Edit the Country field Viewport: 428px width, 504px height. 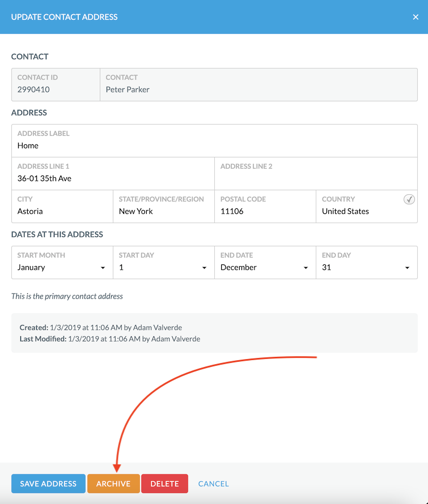pos(367,206)
